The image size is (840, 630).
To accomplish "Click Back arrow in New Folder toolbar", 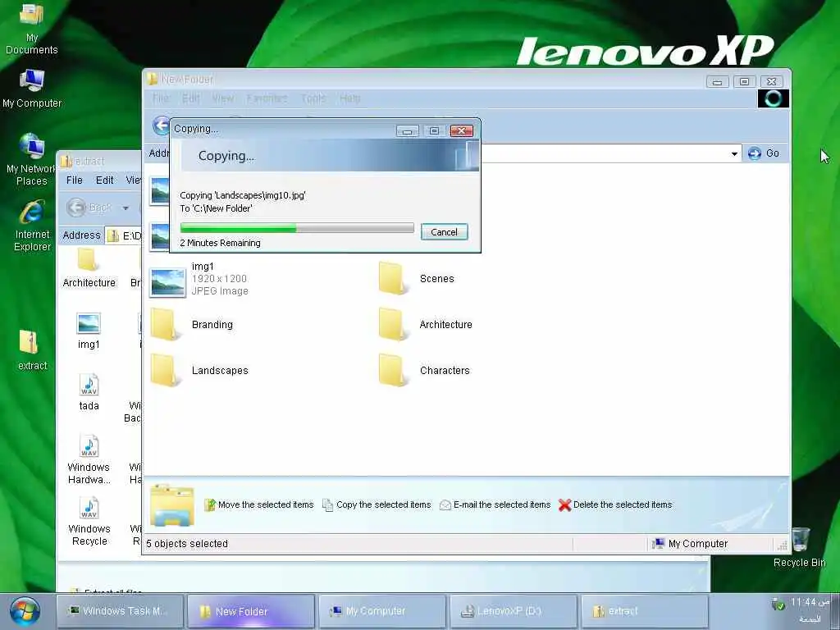I will coord(160,126).
